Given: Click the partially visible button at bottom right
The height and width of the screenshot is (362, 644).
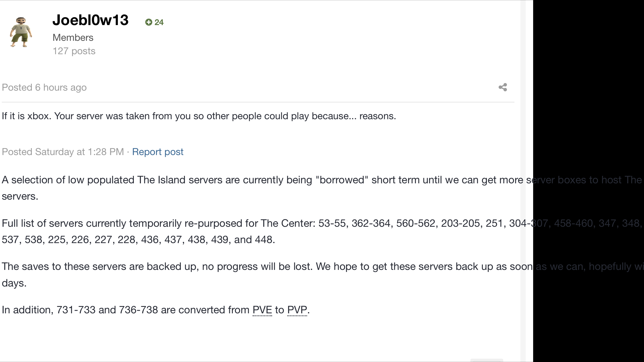Looking at the screenshot, I should [487, 360].
